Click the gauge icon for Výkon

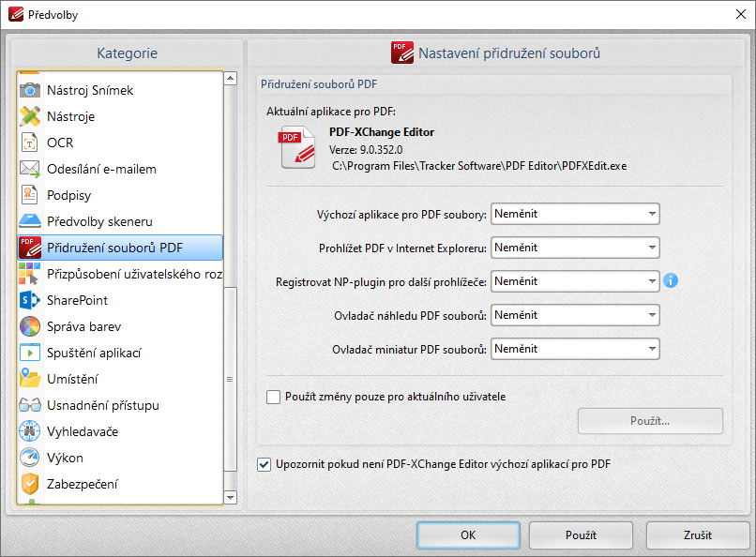pos(29,458)
